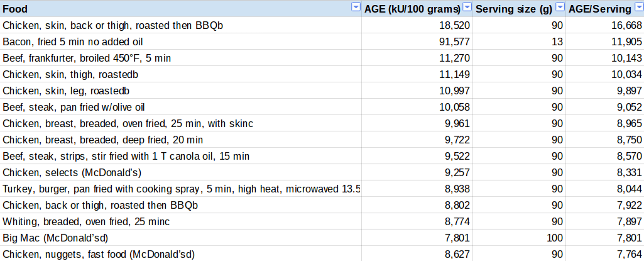Select AGE/Serving value 16,668
The height and width of the screenshot is (261, 644).
coord(604,26)
